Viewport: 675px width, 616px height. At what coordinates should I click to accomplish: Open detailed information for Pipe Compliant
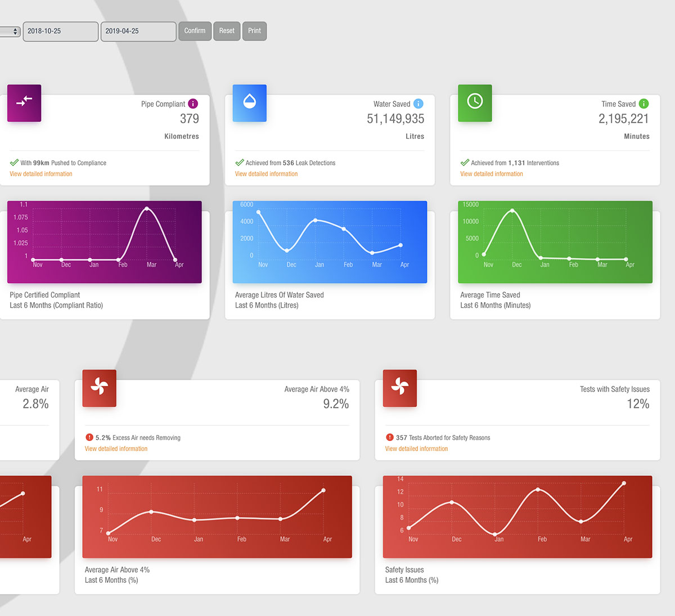[x=40, y=173]
